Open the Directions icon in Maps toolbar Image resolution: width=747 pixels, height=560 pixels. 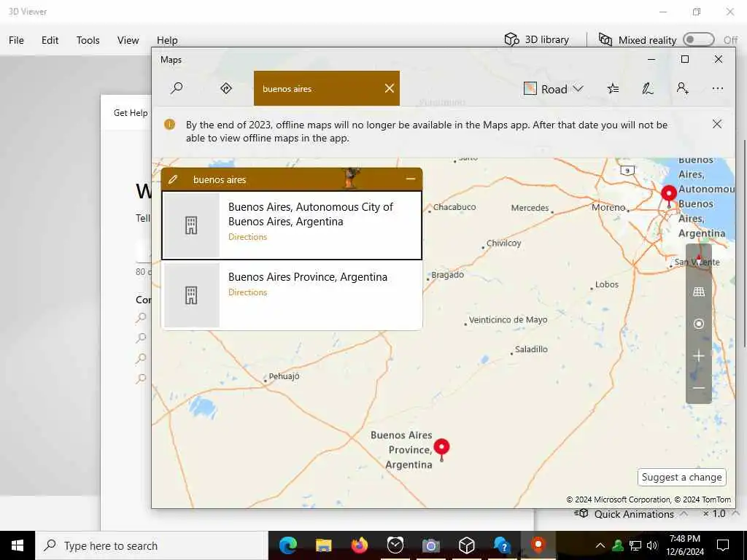click(226, 88)
